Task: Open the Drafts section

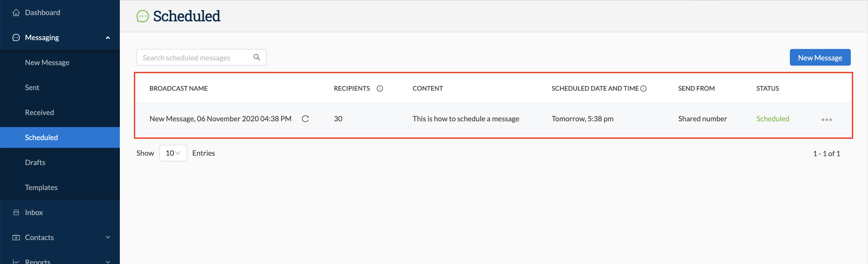Action: 35,162
